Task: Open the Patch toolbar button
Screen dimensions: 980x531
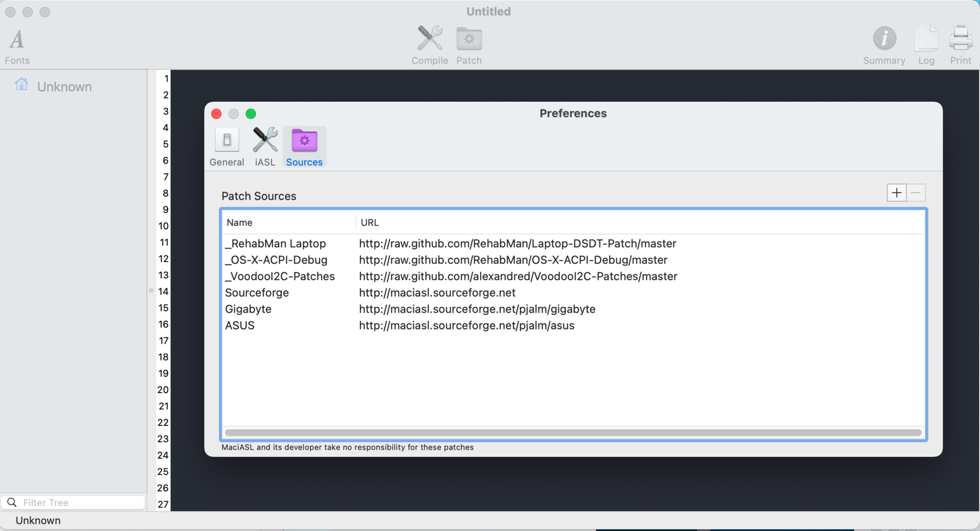Action: (x=469, y=46)
